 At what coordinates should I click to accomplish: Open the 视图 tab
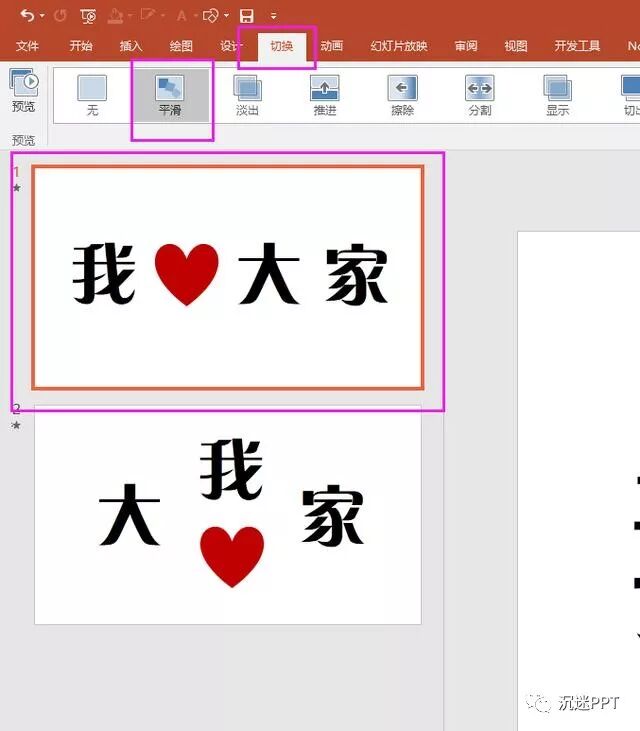[x=516, y=46]
